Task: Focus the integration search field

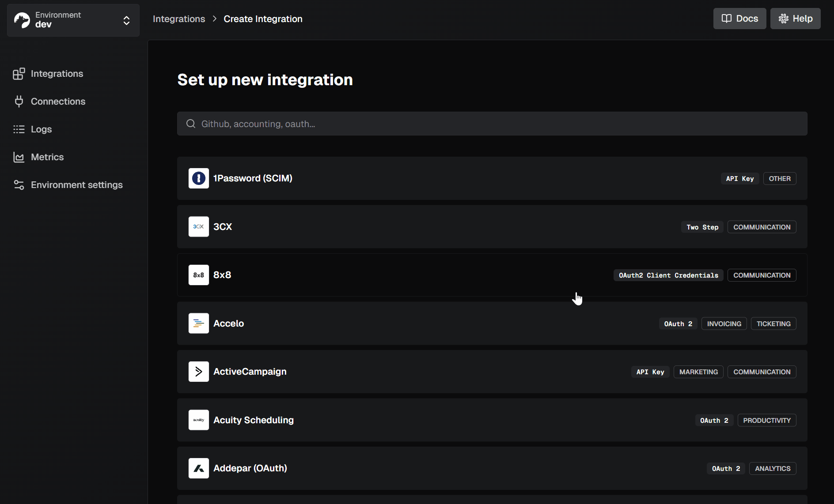Action: [492, 124]
